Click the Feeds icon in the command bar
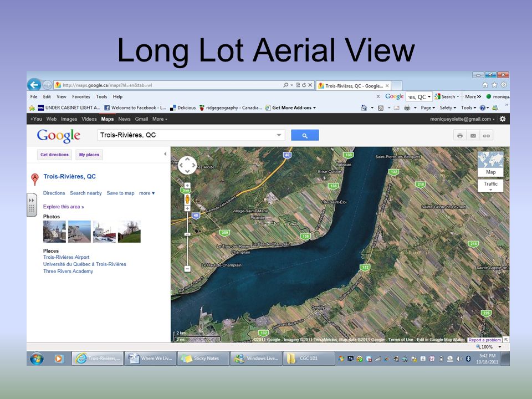This screenshot has height=399, width=532. click(x=381, y=108)
